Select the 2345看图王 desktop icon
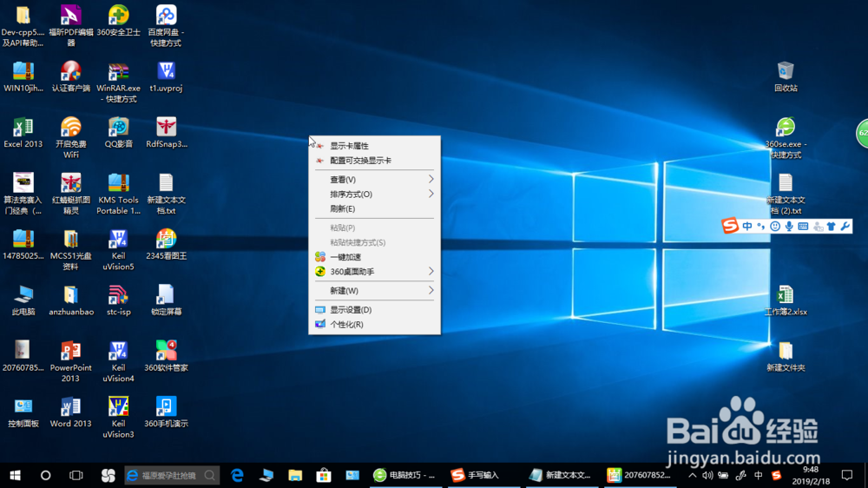The image size is (868, 488). click(166, 244)
